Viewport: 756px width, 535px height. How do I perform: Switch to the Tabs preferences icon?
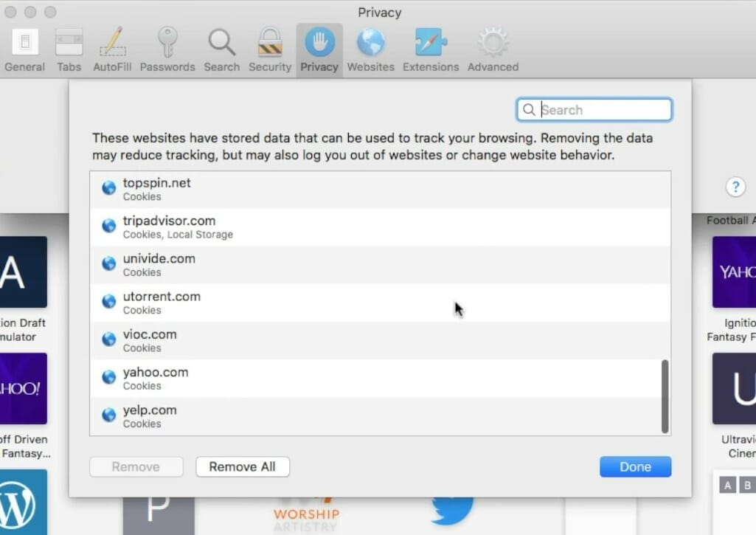click(x=69, y=50)
